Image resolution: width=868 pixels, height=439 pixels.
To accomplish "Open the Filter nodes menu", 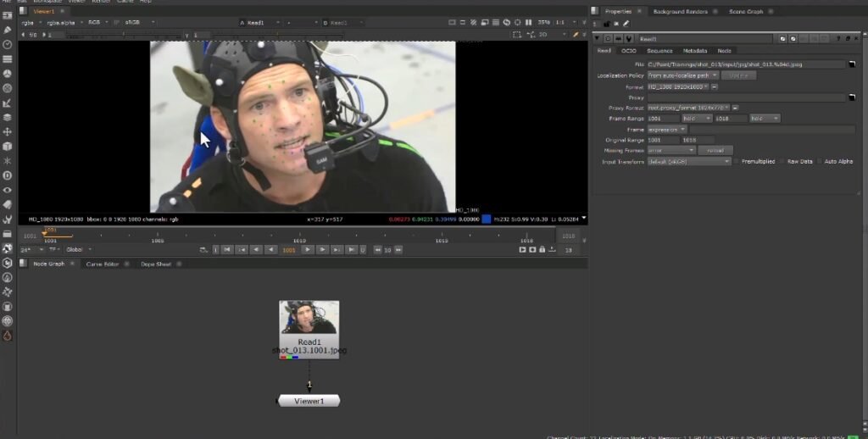I will click(x=7, y=88).
